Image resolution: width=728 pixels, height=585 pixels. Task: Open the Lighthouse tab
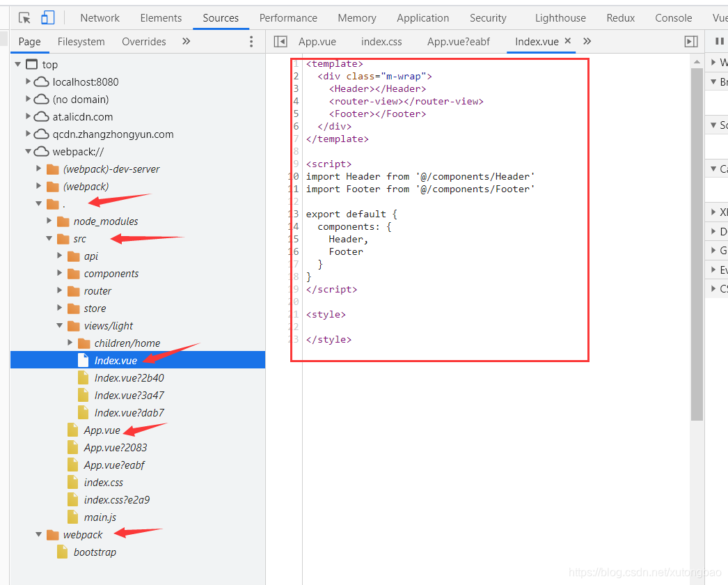[560, 18]
